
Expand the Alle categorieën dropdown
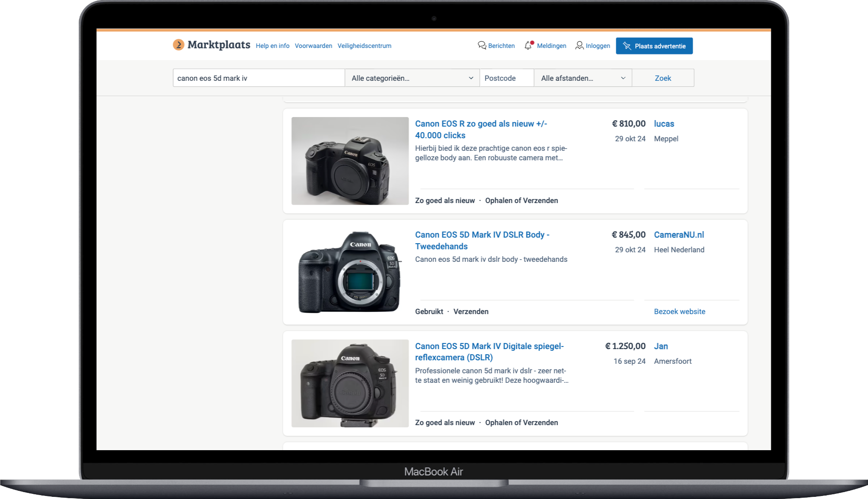pos(412,78)
